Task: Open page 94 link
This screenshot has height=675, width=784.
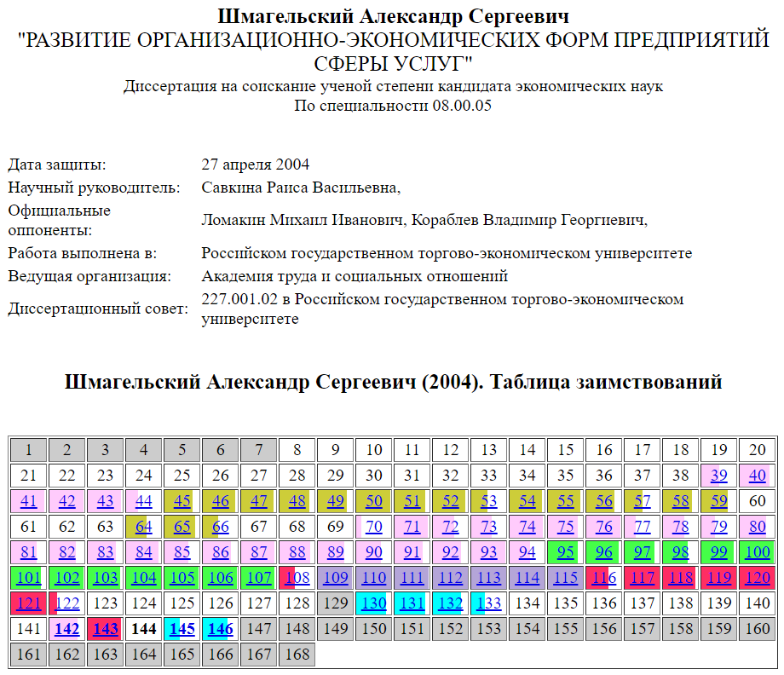Action: click(x=527, y=551)
